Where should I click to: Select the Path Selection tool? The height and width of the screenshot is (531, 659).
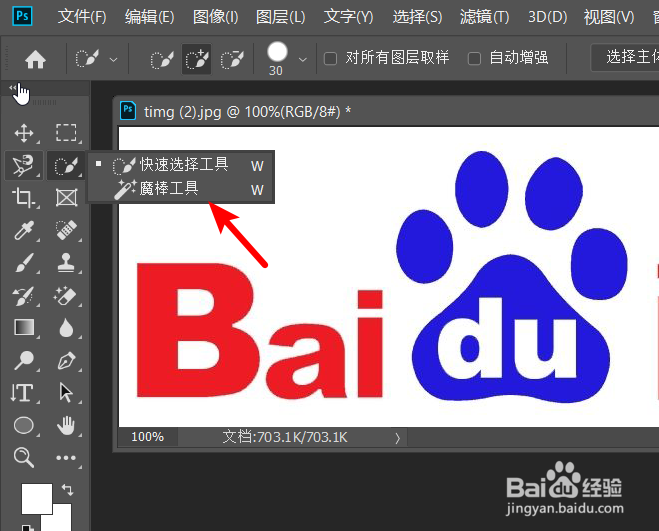point(66,393)
